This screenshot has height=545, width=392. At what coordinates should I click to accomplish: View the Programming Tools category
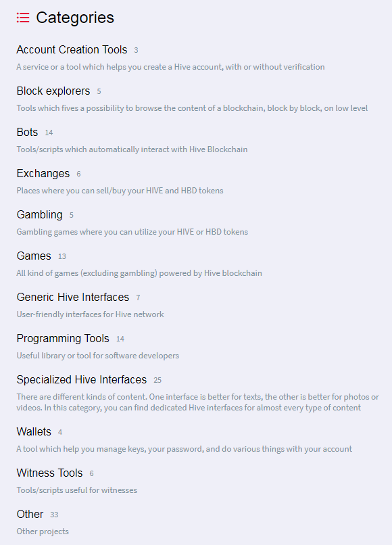pyautogui.click(x=63, y=339)
